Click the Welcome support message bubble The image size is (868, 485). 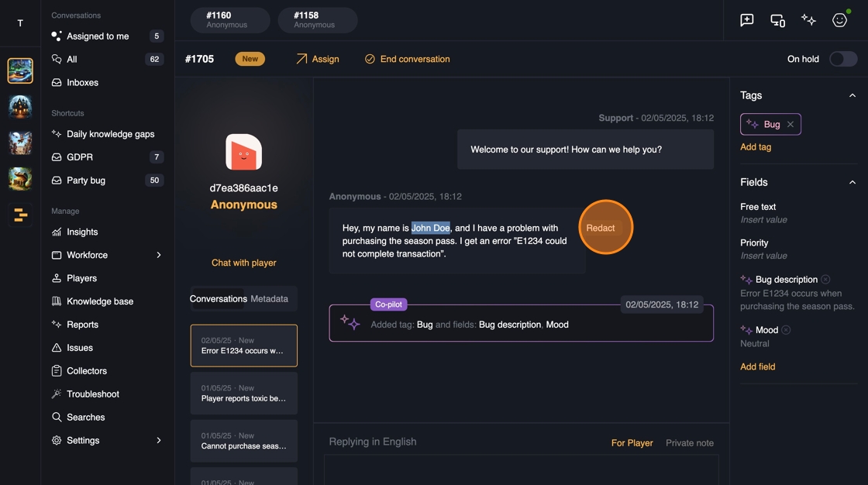pos(585,150)
